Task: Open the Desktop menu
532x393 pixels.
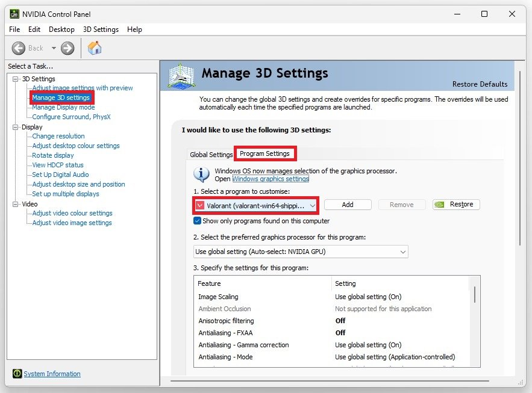Action: point(61,29)
